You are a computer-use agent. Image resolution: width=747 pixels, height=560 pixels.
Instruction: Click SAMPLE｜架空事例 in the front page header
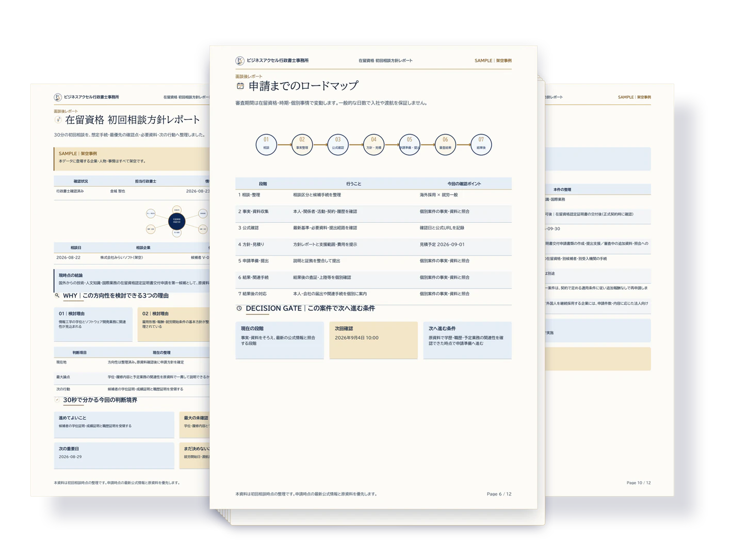493,61
